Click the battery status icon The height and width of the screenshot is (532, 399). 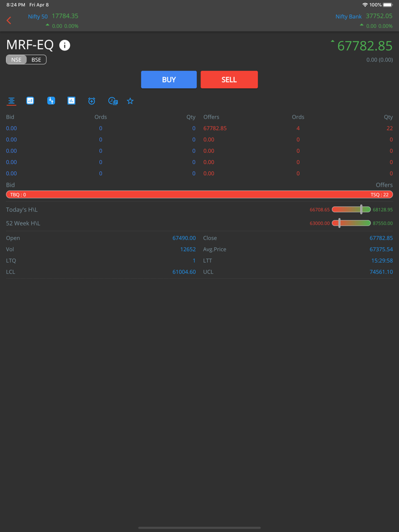pos(388,5)
